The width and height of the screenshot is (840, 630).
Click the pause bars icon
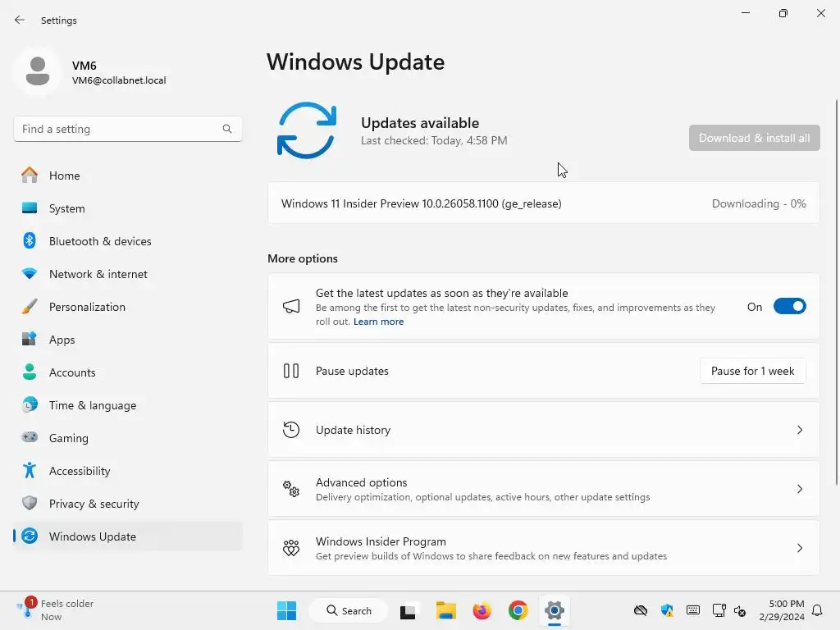(x=291, y=371)
